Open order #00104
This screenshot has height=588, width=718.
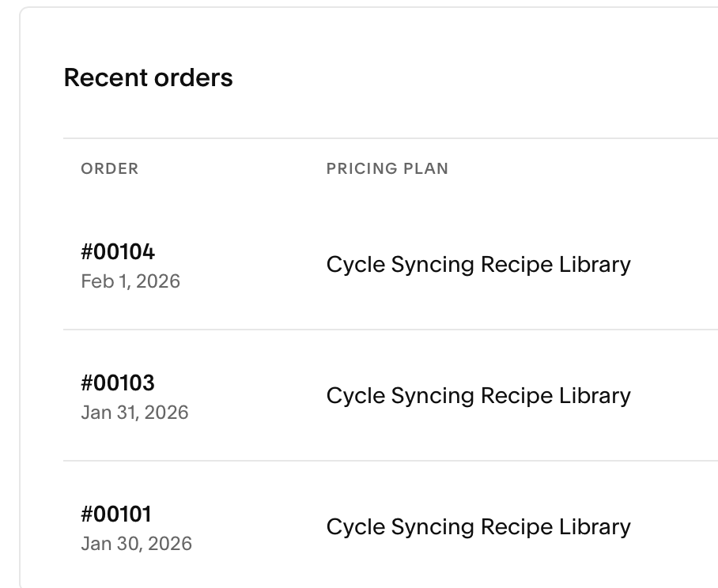(118, 252)
